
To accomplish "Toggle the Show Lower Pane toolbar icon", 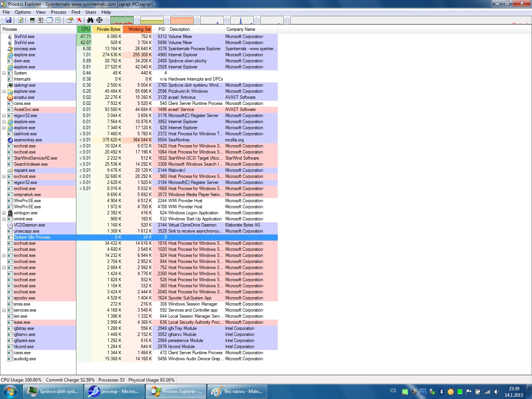I will pyautogui.click(x=49, y=20).
